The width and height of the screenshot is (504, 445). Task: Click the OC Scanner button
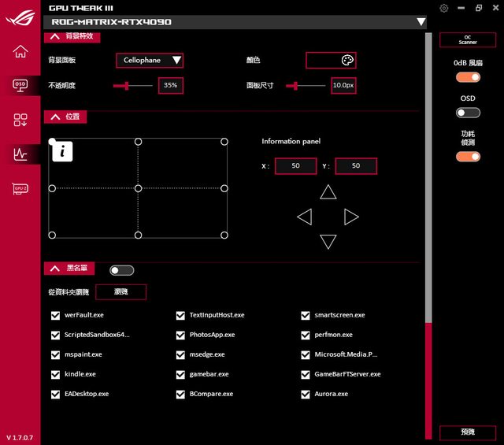point(468,40)
